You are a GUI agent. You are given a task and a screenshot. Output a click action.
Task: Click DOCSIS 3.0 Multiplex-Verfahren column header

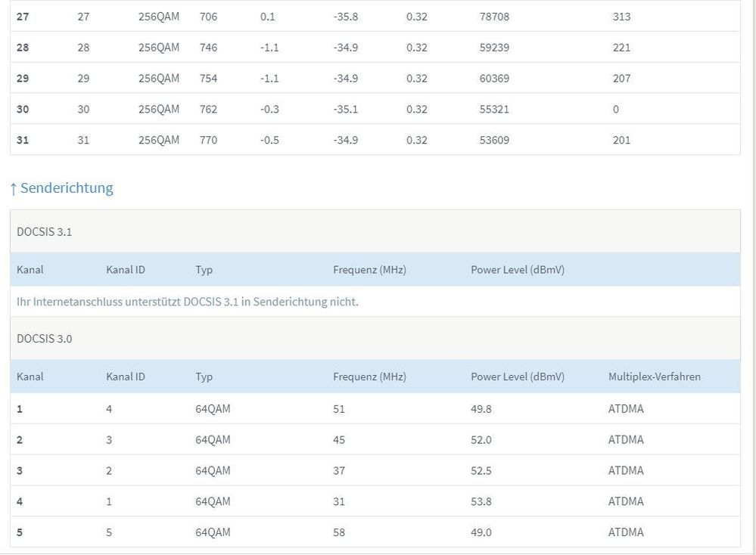pos(655,377)
